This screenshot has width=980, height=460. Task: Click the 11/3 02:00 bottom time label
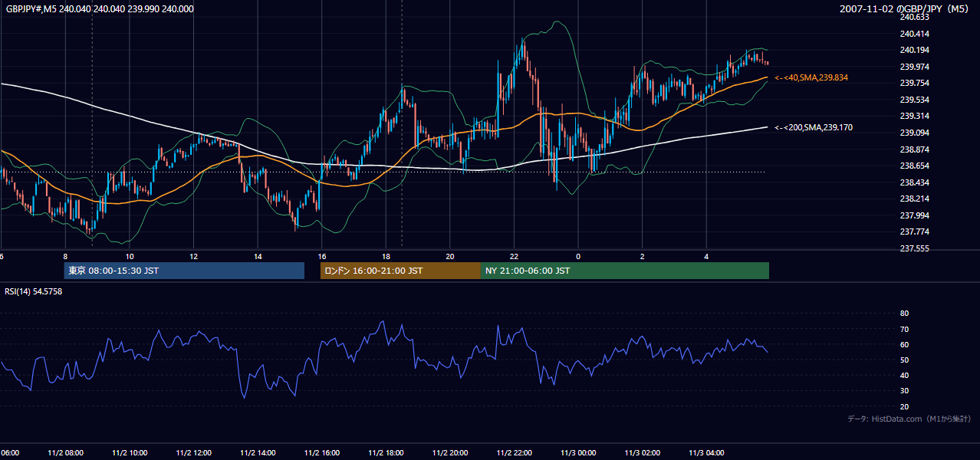643,453
